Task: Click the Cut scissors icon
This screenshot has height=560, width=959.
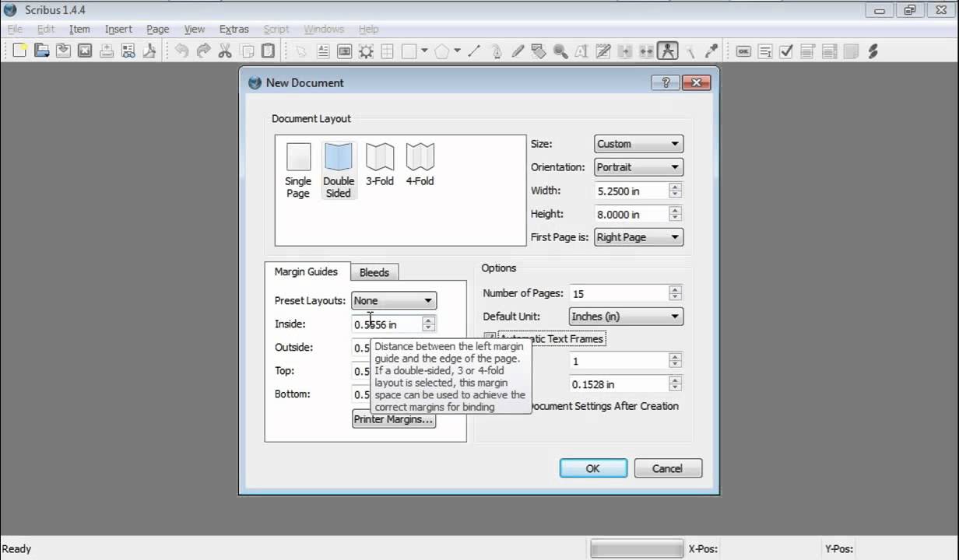Action: pyautogui.click(x=225, y=51)
